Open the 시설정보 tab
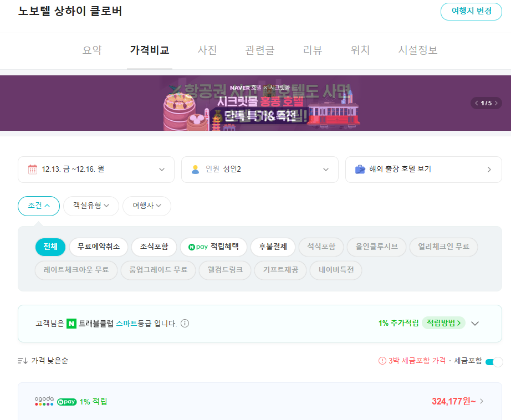This screenshot has height=420, width=511. 418,50
